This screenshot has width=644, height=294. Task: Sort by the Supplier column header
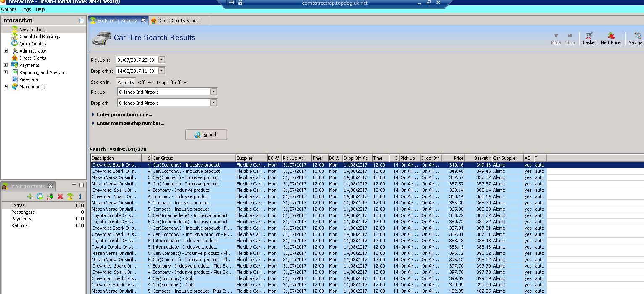pyautogui.click(x=251, y=158)
